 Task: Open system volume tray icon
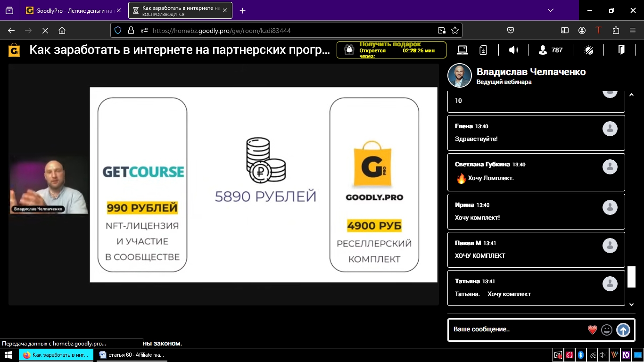click(603, 355)
